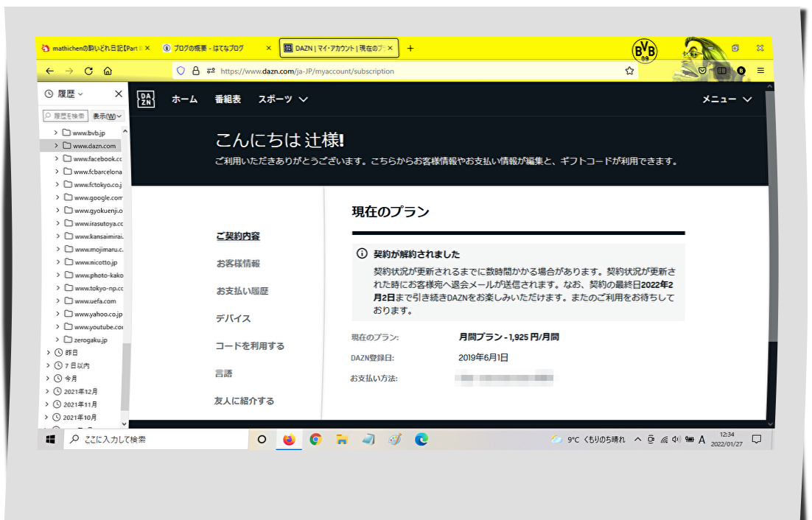
Task: Open 番組表 schedule page
Action: tap(228, 99)
